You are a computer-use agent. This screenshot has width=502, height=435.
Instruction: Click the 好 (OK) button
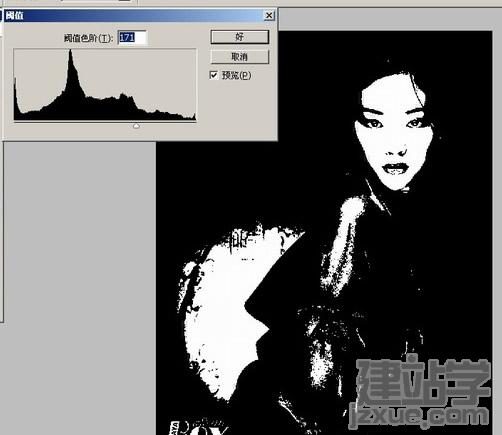[x=239, y=37]
